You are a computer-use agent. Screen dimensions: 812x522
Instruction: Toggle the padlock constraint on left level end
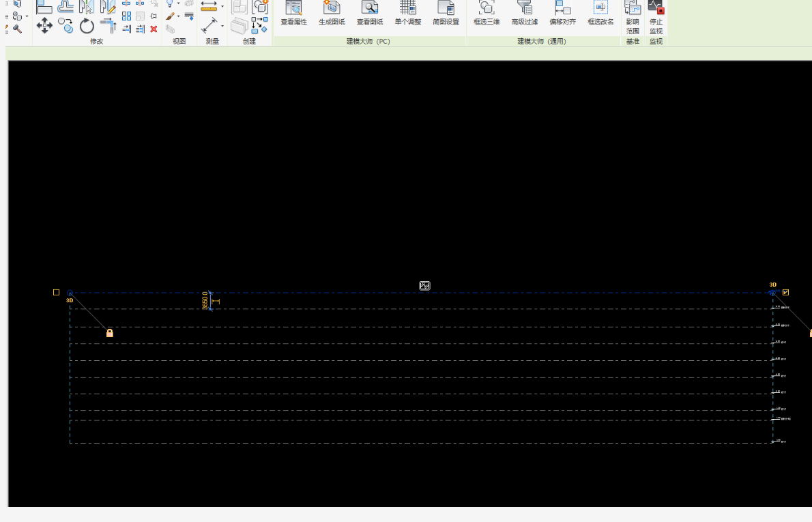110,333
